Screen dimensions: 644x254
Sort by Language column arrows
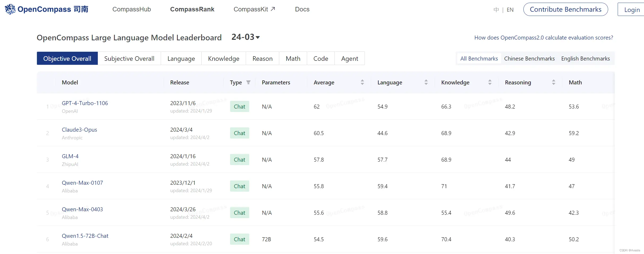coord(426,82)
